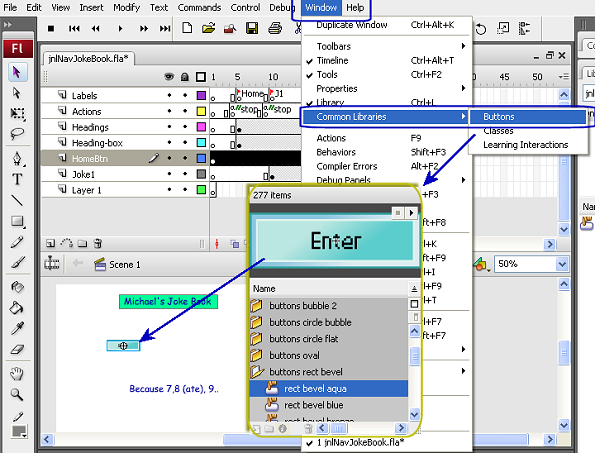Select the Eyedropper tool
This screenshot has width=595, height=453.
pos(17,328)
